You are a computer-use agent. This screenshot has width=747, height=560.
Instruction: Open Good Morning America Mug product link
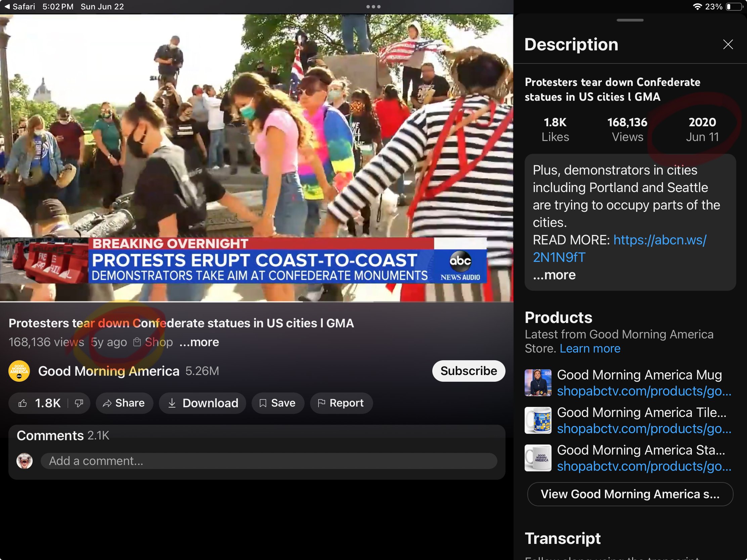point(644,391)
